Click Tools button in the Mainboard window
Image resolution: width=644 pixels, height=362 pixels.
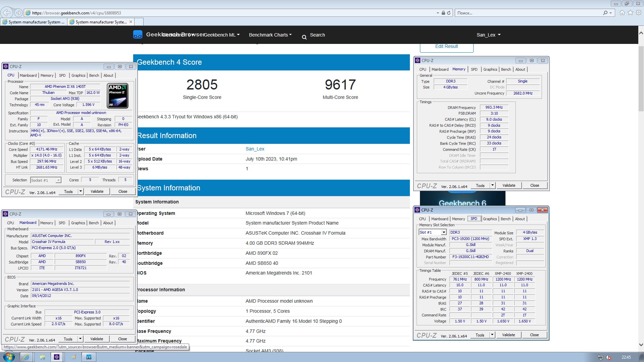click(x=68, y=339)
